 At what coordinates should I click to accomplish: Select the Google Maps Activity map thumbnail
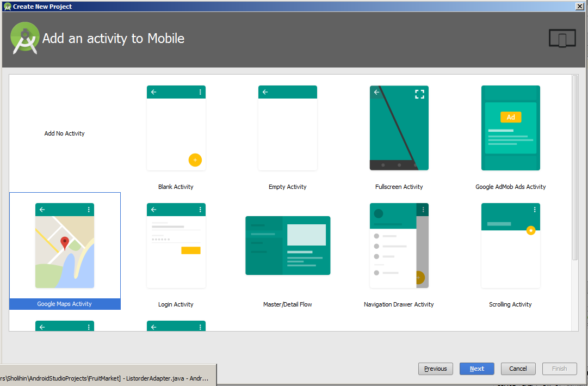point(65,246)
